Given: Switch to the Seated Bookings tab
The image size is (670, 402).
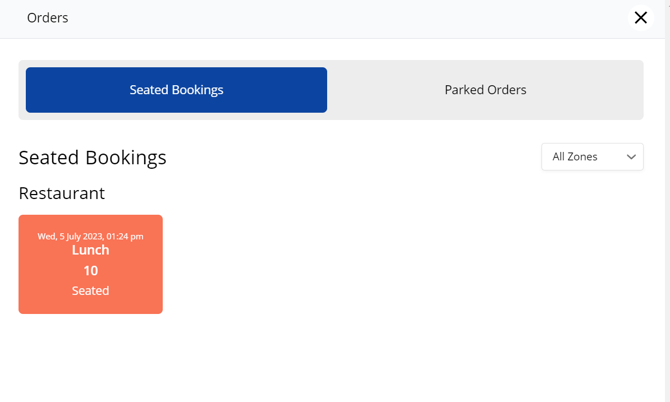Looking at the screenshot, I should [176, 90].
